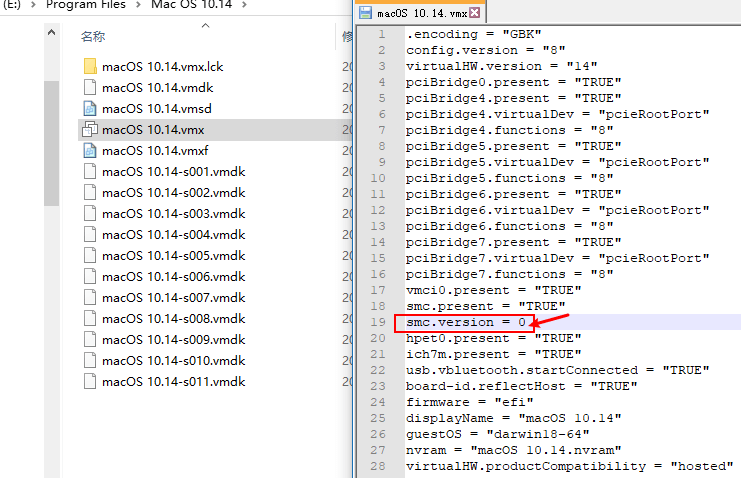Image resolution: width=741 pixels, height=478 pixels.
Task: Select file macOS 10.14-s003.vmdk
Action: click(x=173, y=213)
